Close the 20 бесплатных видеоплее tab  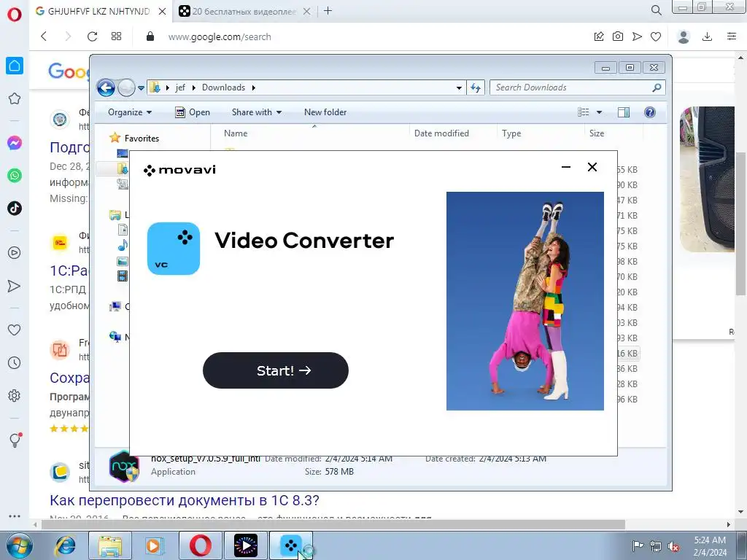(307, 11)
